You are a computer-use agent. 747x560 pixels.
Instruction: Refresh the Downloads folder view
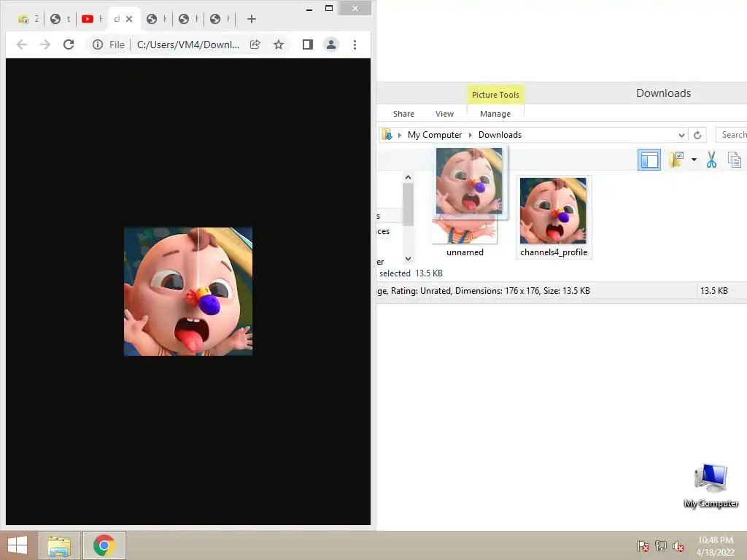coord(697,135)
